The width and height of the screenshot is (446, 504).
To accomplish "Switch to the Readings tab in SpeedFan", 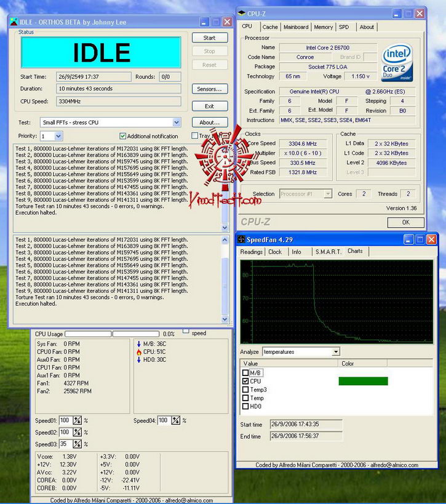I will click(x=251, y=252).
